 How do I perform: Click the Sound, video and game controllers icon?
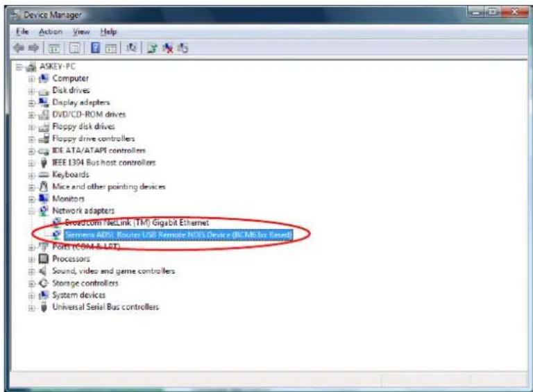pos(43,271)
